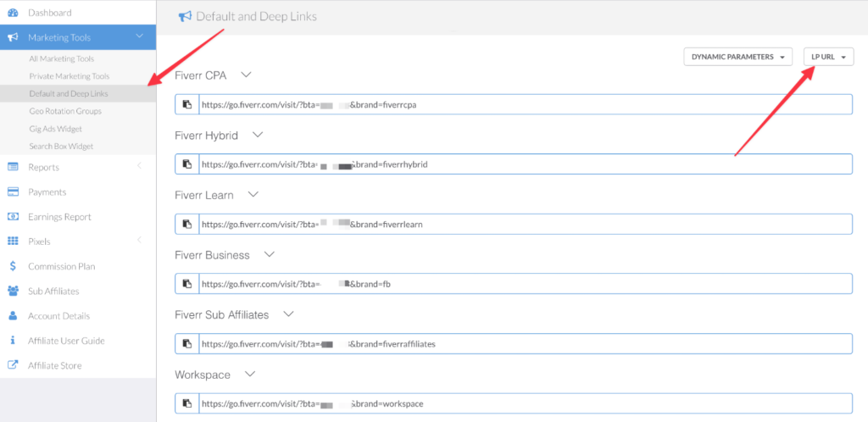
Task: Click the Payments credit card icon
Action: [13, 192]
